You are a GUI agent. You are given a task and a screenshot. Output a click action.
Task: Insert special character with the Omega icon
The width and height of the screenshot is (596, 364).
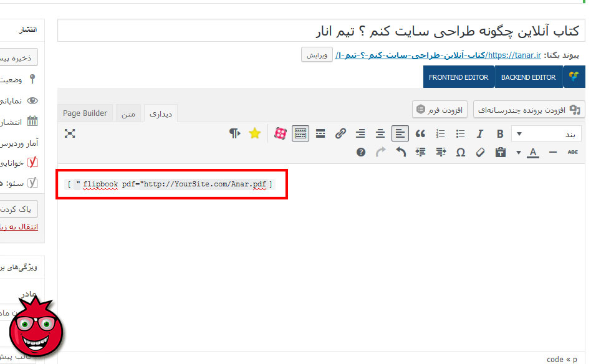[x=460, y=152]
